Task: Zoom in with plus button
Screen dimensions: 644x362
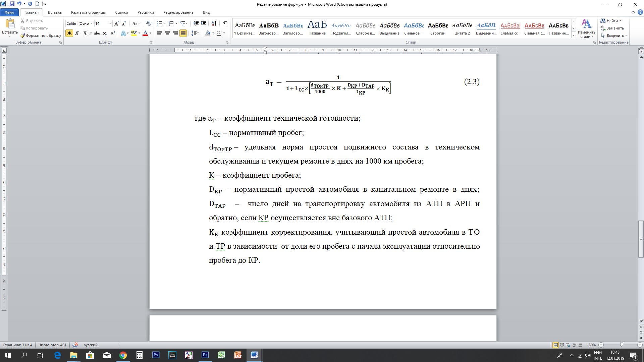Action: [640, 345]
